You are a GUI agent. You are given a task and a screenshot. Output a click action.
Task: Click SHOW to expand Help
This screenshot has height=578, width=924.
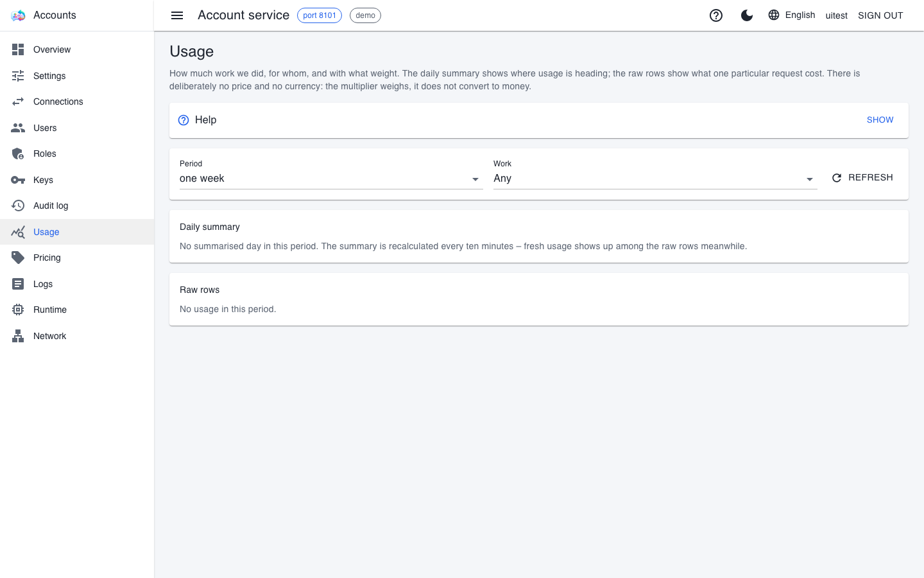click(880, 120)
